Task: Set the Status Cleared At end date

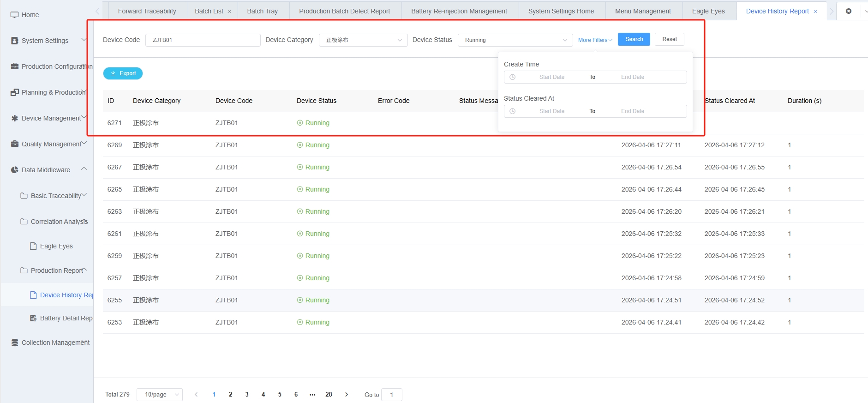Action: click(x=633, y=111)
